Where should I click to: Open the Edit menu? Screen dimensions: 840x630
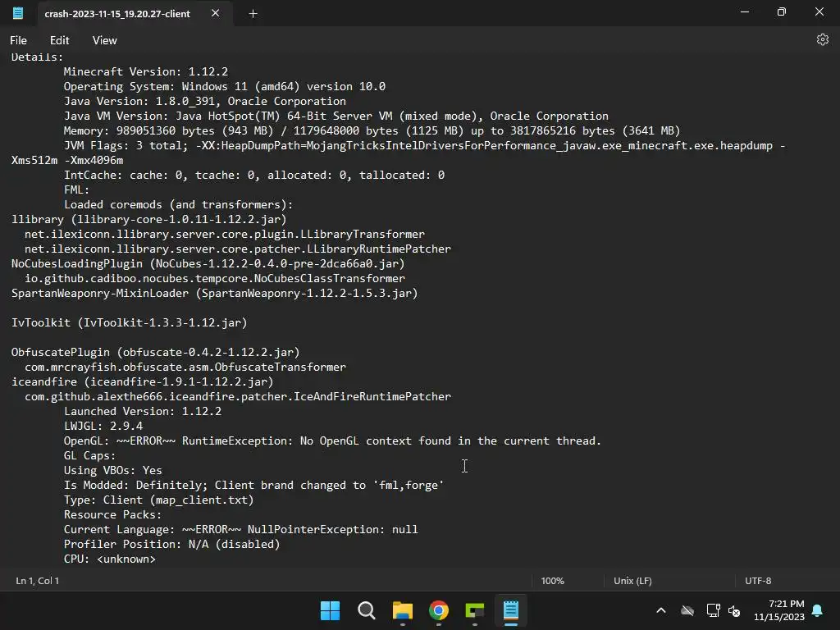pyautogui.click(x=59, y=40)
